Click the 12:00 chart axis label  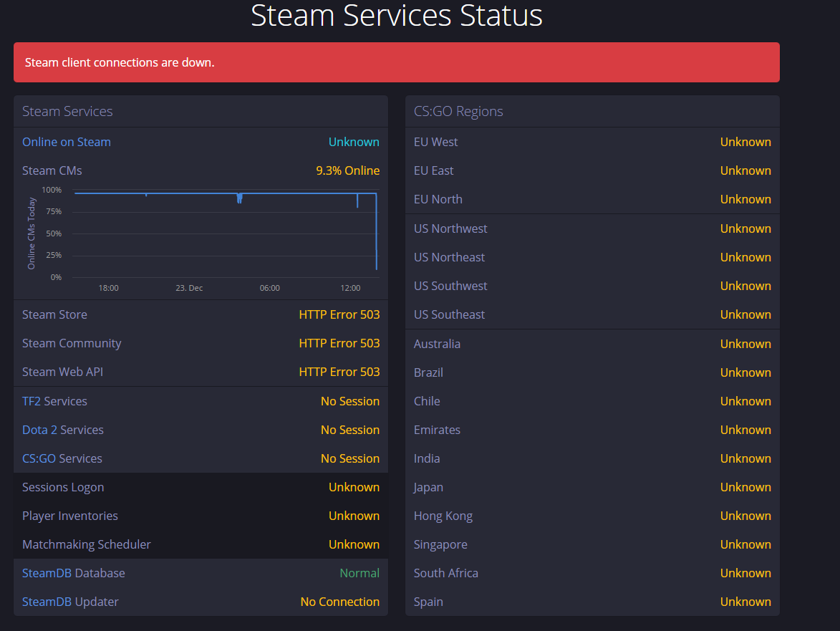click(x=350, y=288)
